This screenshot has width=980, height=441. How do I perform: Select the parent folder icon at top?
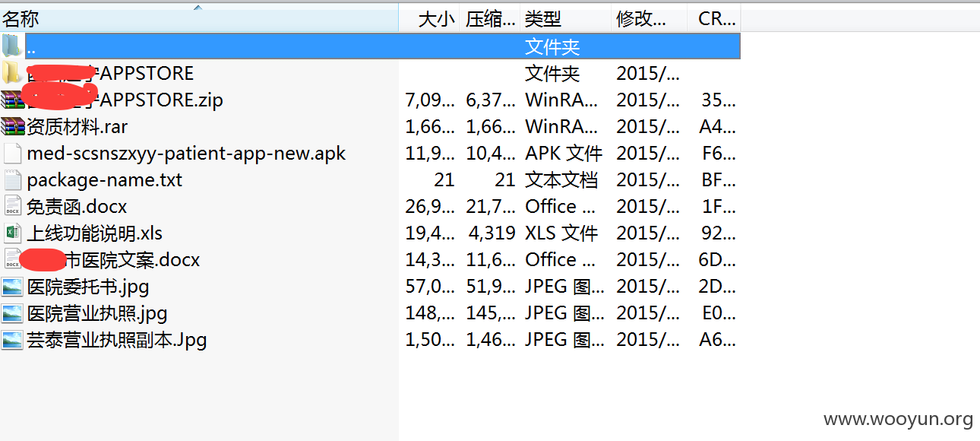pyautogui.click(x=12, y=46)
